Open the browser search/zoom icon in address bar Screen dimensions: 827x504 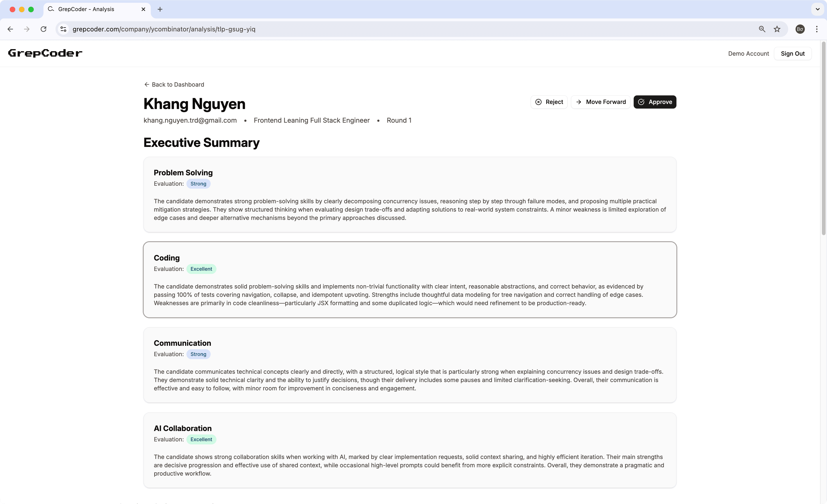pos(762,29)
